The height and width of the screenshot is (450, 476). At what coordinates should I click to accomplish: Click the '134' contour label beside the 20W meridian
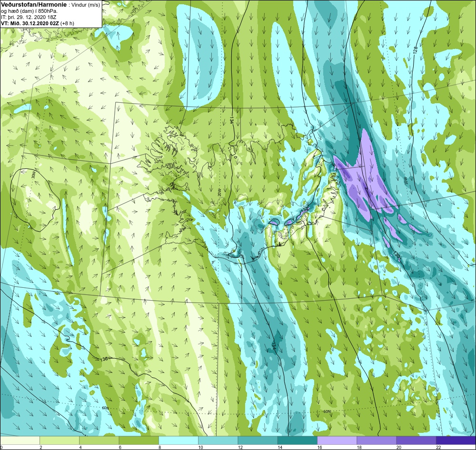pos(232,119)
